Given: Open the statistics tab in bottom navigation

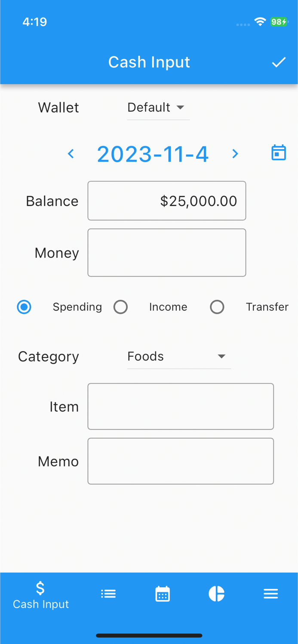Looking at the screenshot, I should [217, 594].
